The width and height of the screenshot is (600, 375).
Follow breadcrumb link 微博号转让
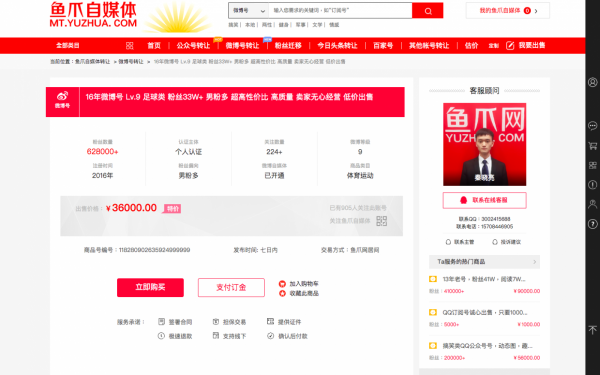click(131, 62)
